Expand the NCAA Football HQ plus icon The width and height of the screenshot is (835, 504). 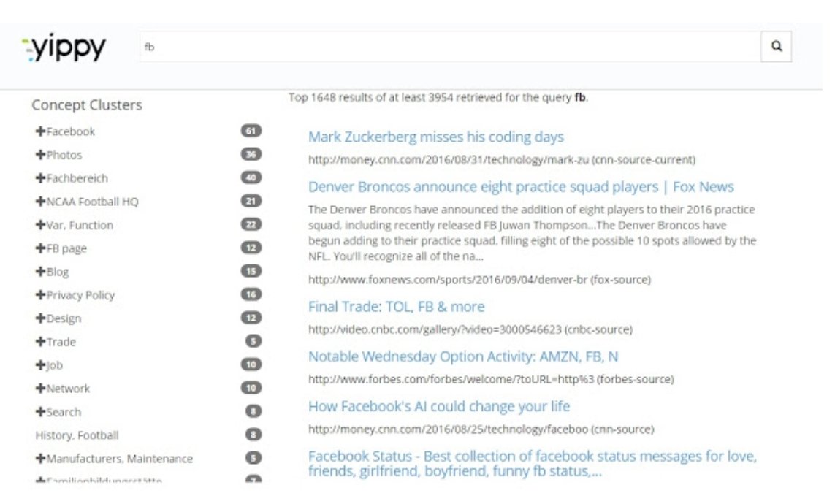pyautogui.click(x=40, y=201)
